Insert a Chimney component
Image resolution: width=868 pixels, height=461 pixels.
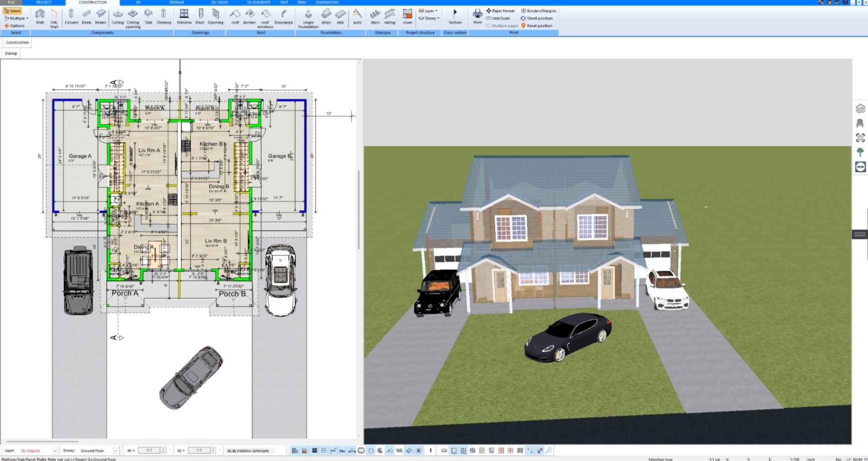coord(164,17)
